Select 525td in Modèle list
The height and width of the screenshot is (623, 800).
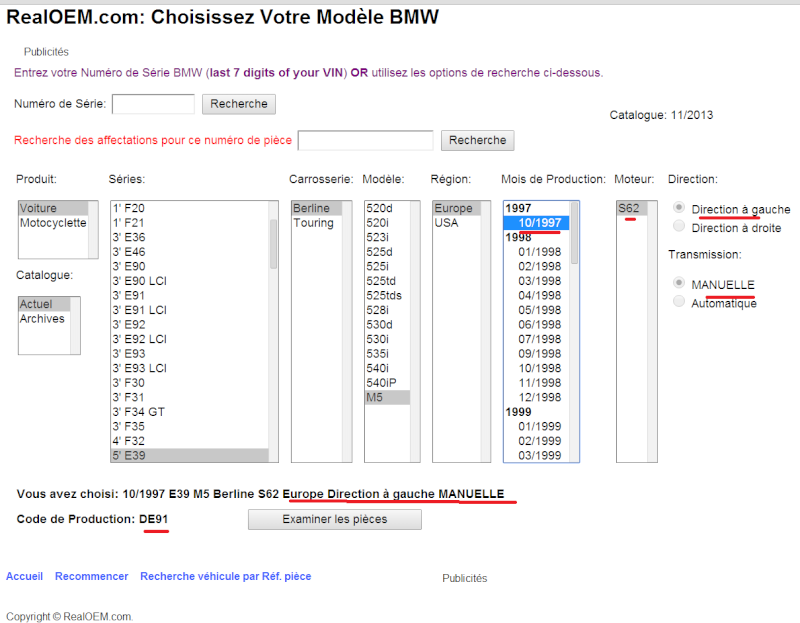click(387, 281)
